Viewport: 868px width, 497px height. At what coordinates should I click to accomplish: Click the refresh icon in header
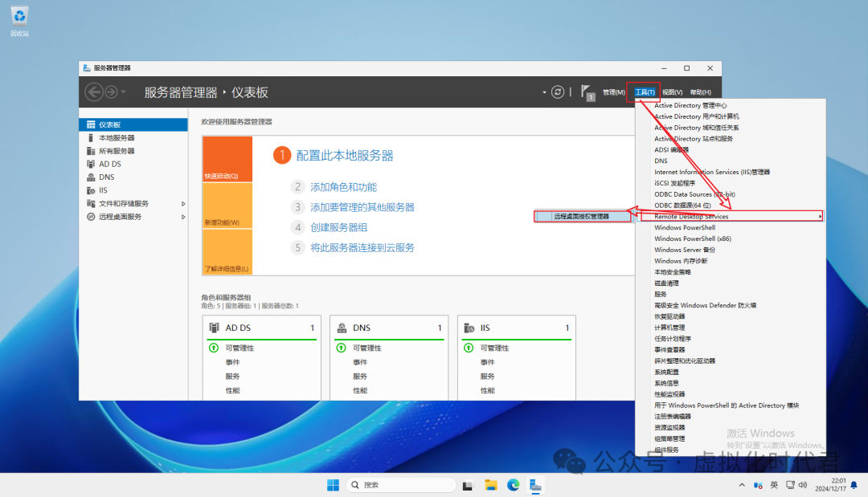558,92
